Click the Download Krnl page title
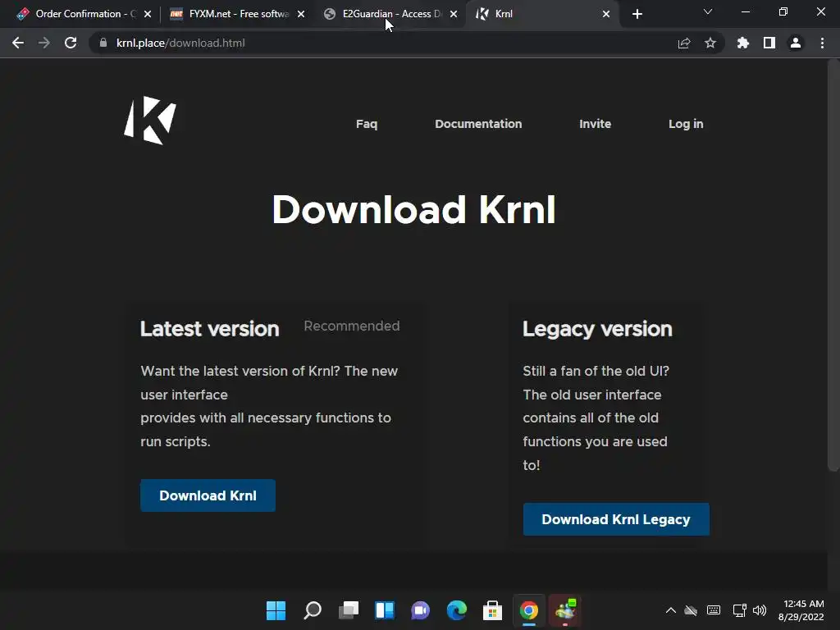This screenshot has width=840, height=630. click(x=413, y=209)
